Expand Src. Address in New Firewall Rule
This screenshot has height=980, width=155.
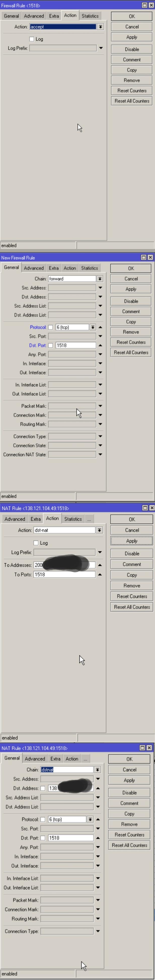click(x=100, y=288)
